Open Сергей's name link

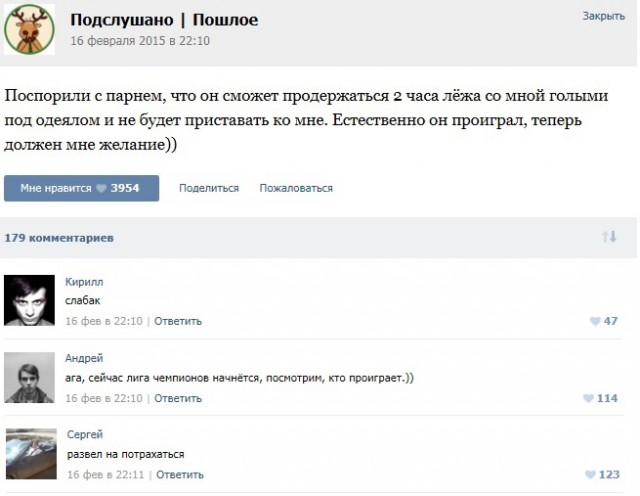[x=85, y=435]
